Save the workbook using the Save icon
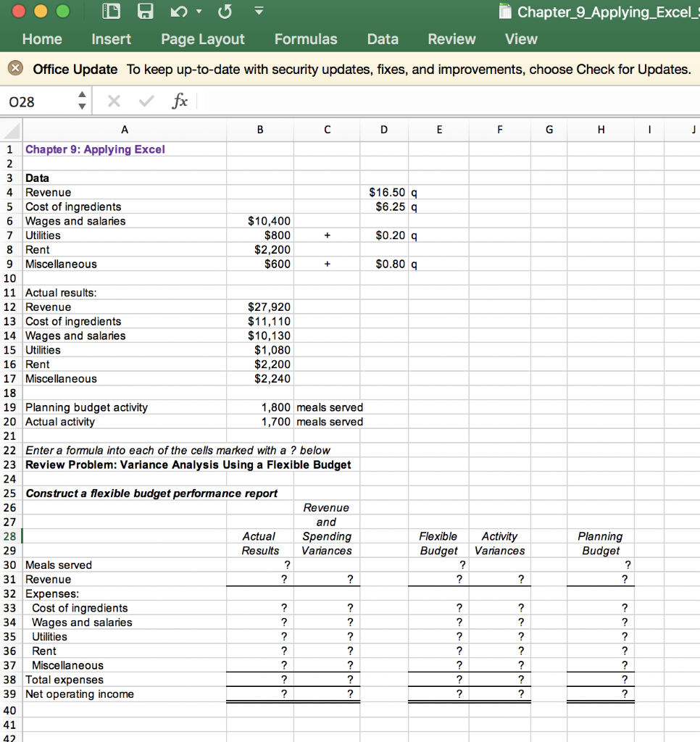The height and width of the screenshot is (742, 700). tap(145, 11)
